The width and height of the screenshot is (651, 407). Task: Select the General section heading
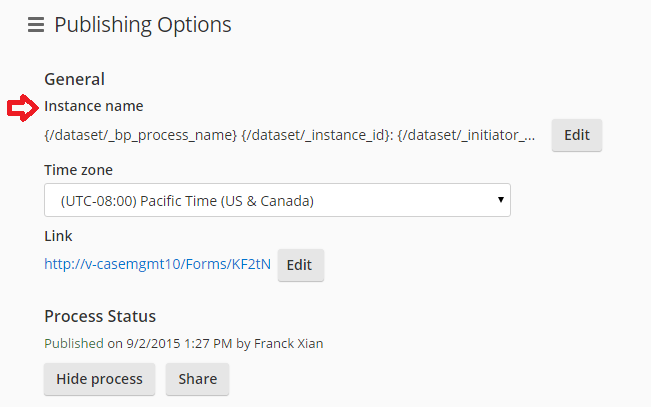(75, 79)
